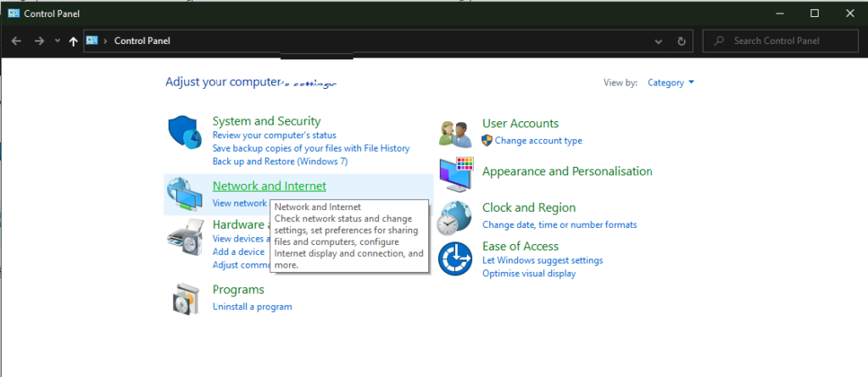Click Uninstall a program
868x377 pixels.
(x=253, y=307)
